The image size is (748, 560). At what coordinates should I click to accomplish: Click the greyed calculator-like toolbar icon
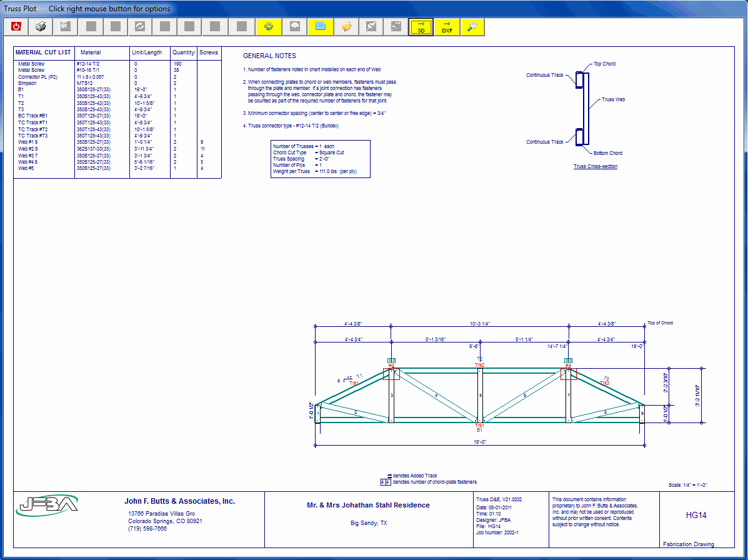tap(66, 27)
